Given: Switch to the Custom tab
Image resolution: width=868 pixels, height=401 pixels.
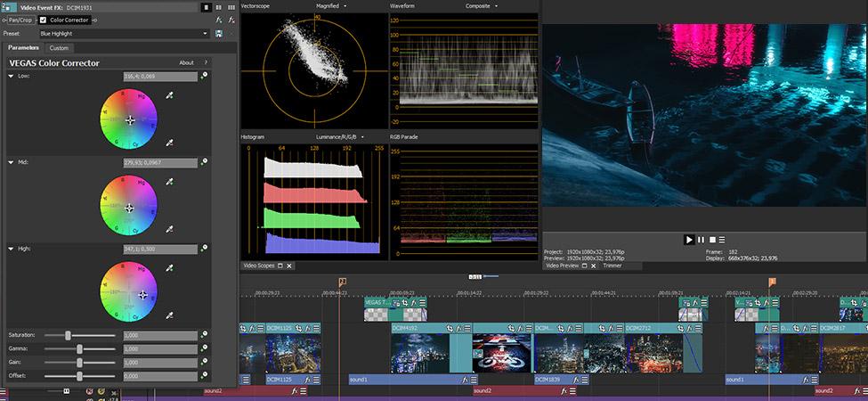Looking at the screenshot, I should (x=60, y=48).
